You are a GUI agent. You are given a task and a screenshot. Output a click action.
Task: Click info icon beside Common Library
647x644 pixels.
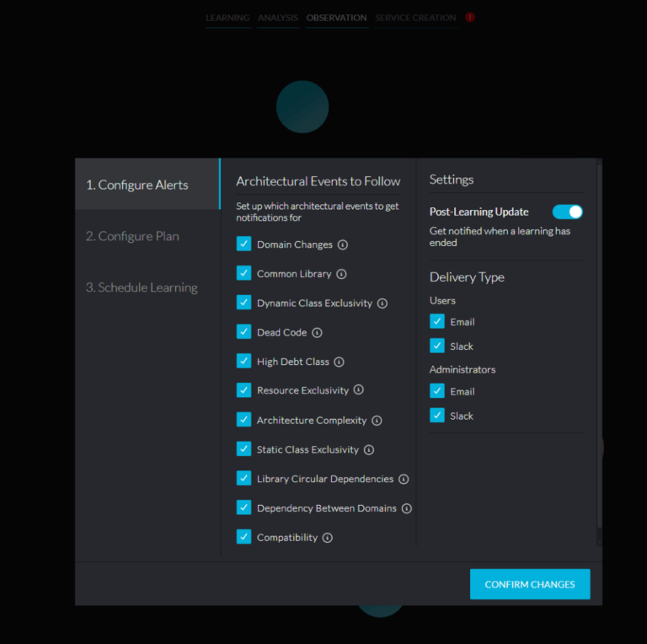click(x=341, y=274)
